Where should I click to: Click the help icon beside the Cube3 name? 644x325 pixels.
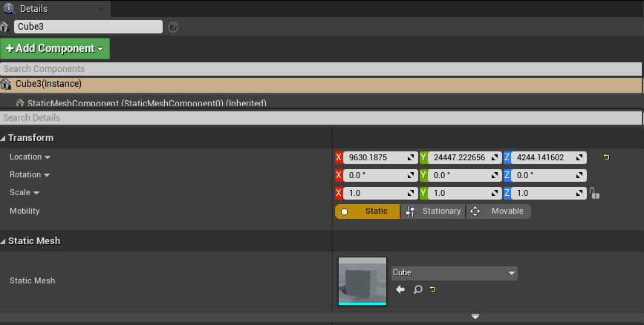(173, 27)
